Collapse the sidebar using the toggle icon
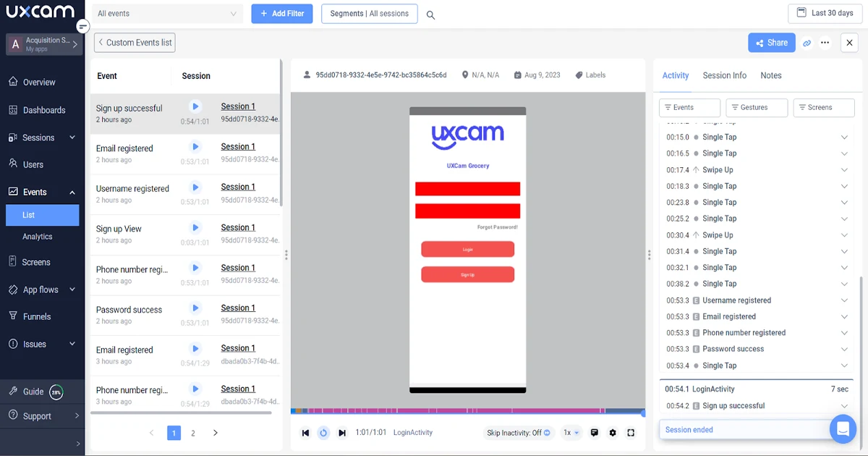 [83, 26]
